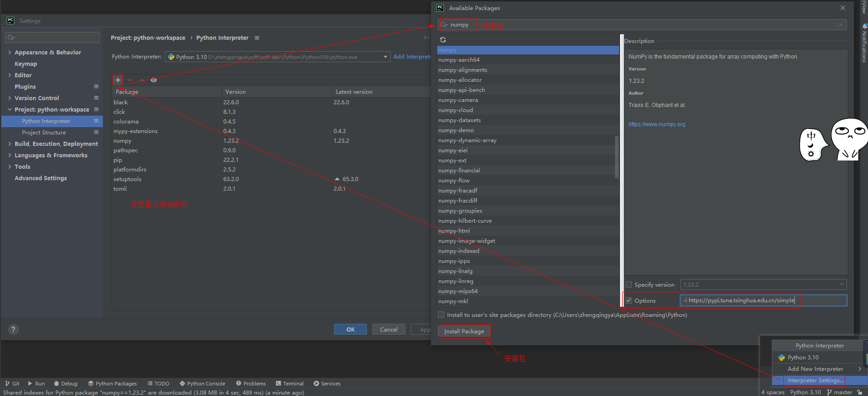Open the TODO tool window

point(158,383)
